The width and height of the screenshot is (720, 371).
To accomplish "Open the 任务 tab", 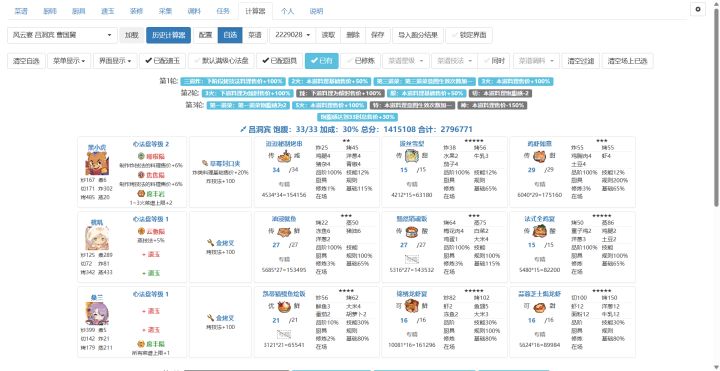I will 224,11.
